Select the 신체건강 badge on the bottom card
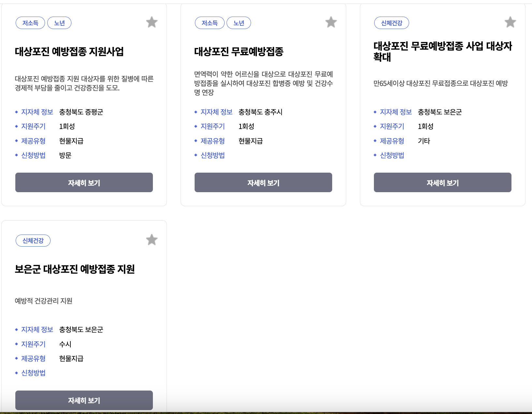 coord(33,240)
